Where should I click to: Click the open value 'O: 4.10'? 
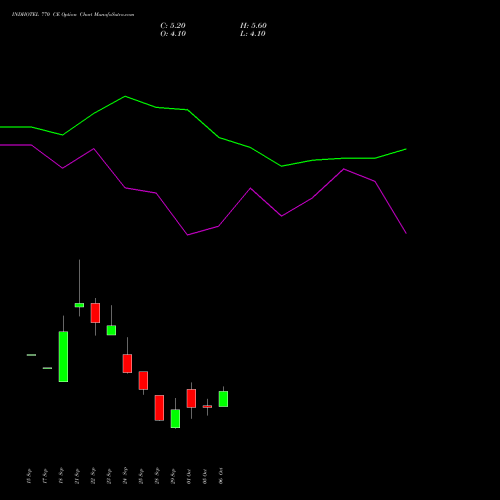click(x=173, y=34)
